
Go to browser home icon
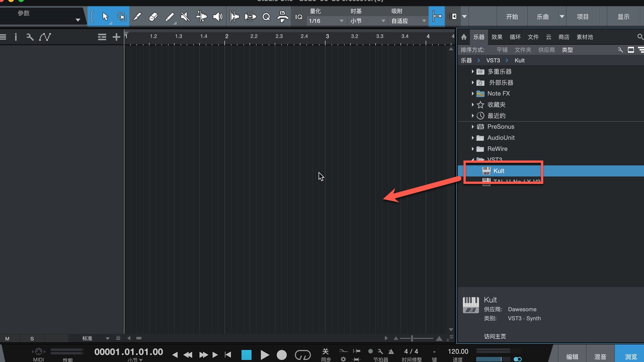pos(464,37)
